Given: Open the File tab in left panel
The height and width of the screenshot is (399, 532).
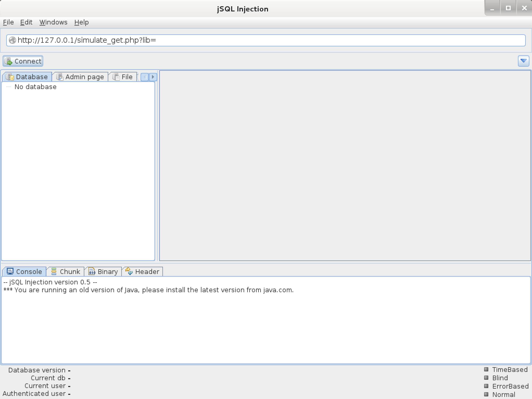Looking at the screenshot, I should pos(123,77).
